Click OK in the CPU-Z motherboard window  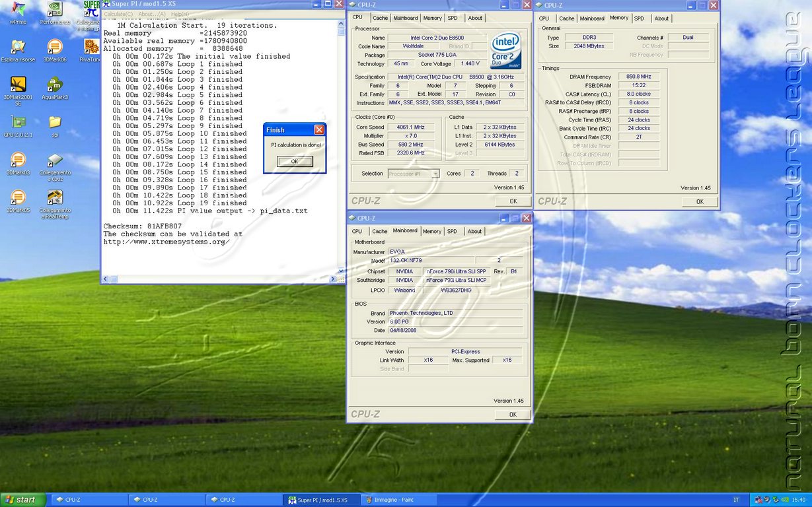(x=513, y=415)
